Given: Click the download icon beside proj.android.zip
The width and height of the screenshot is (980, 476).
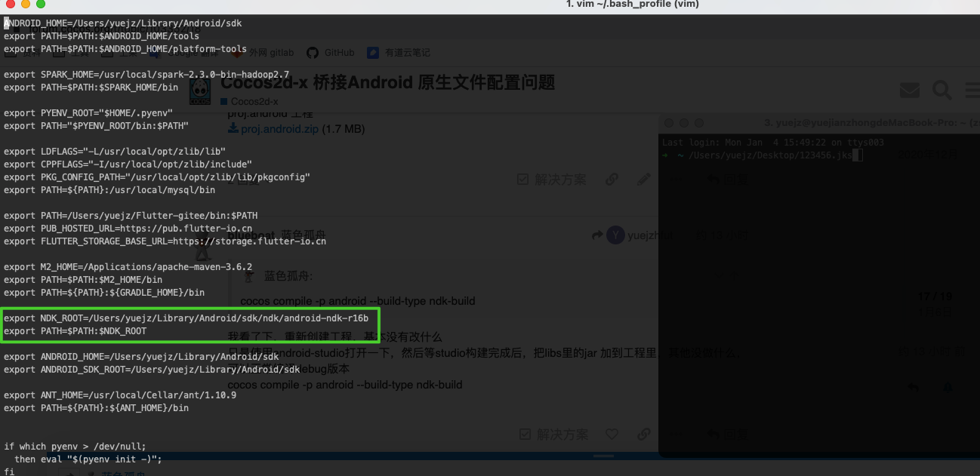Looking at the screenshot, I should [233, 129].
